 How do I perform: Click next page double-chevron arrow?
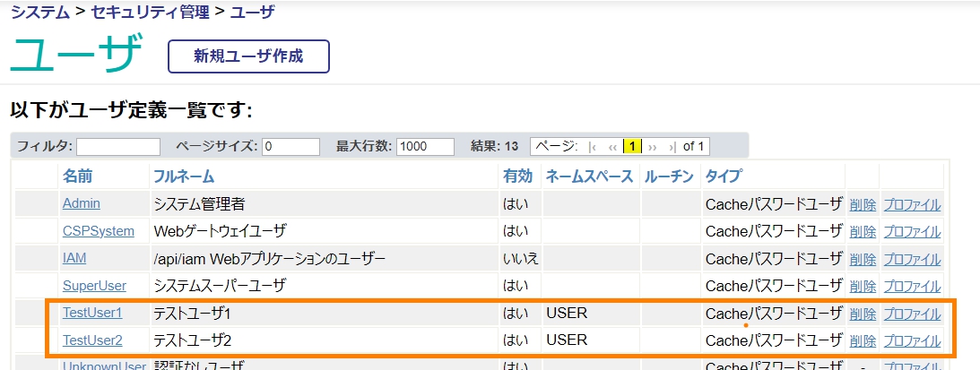pos(652,146)
